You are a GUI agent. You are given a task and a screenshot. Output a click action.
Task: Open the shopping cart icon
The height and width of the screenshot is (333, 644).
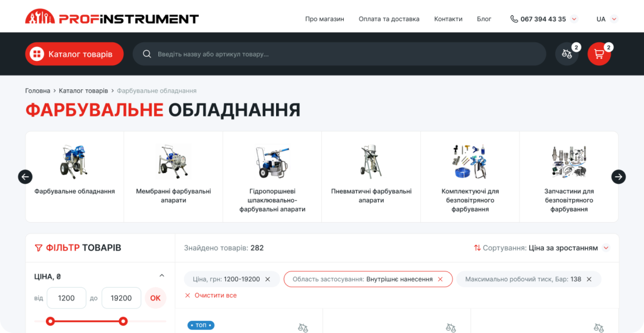pyautogui.click(x=599, y=54)
